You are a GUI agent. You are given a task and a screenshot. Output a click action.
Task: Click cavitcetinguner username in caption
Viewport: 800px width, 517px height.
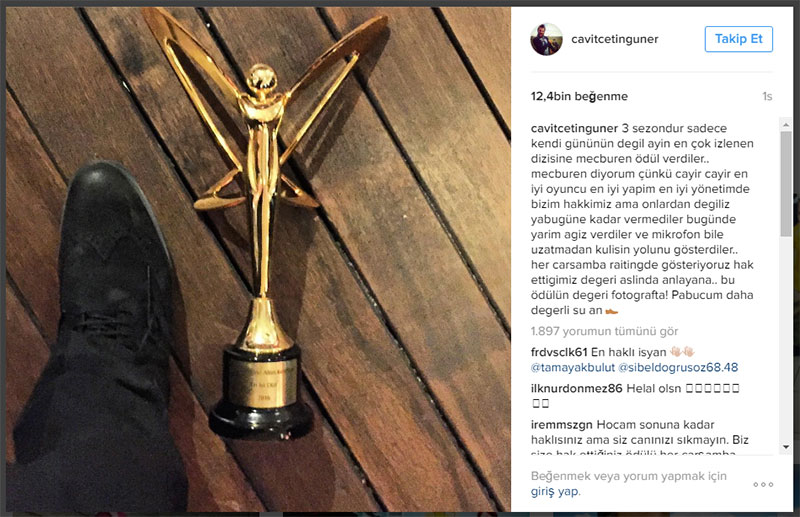pos(574,128)
